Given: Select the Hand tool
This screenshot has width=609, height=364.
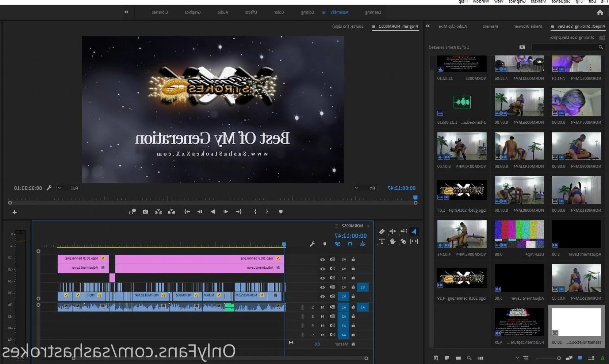Looking at the screenshot, I should (393, 241).
